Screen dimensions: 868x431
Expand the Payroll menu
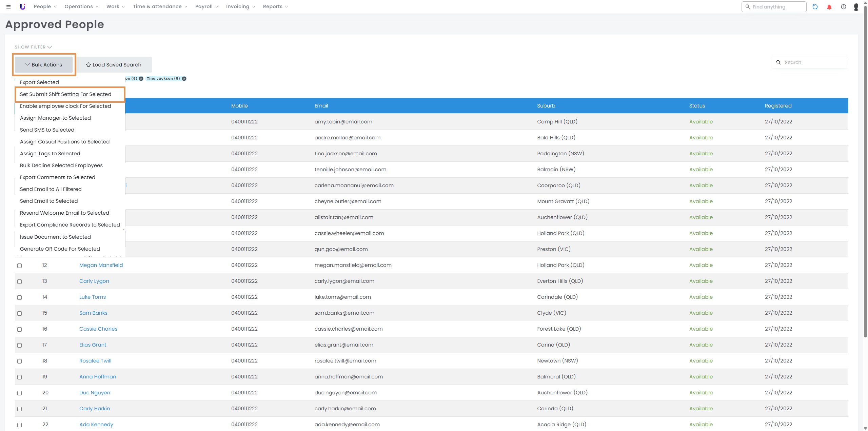click(206, 7)
